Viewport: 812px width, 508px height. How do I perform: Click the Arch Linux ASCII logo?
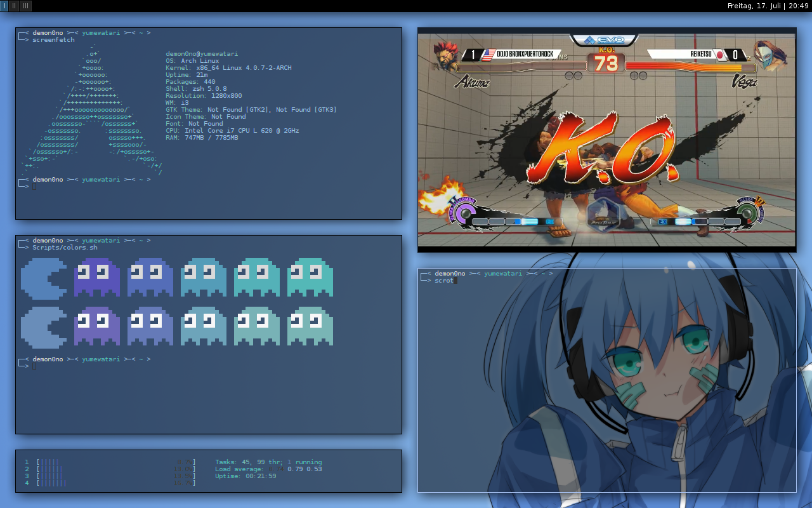[x=92, y=109]
